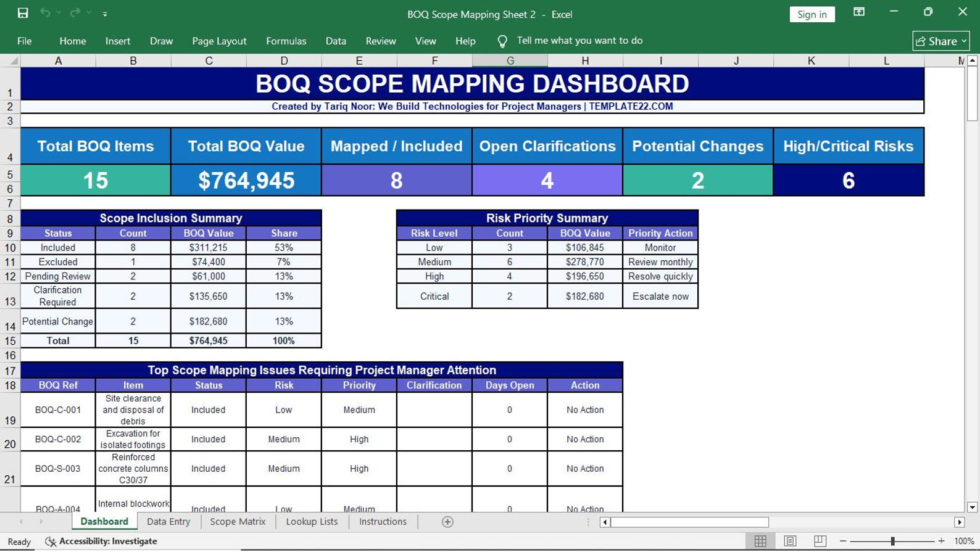Viewport: 980px width, 552px height.
Task: Open Undo history dropdown arrow
Action: (59, 13)
